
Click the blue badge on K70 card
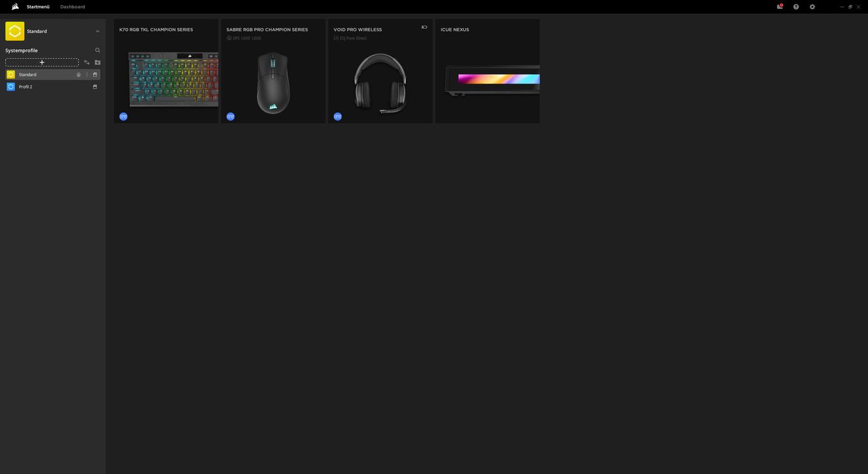coord(123,117)
